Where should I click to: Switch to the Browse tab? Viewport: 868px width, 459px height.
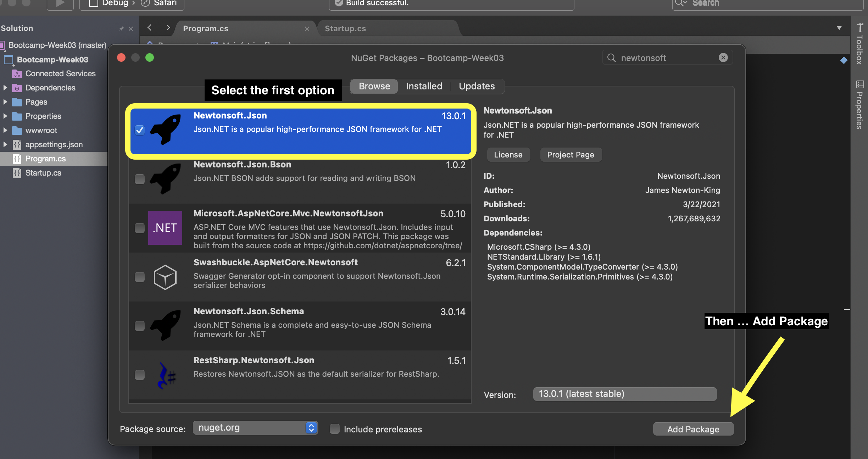[x=374, y=86]
